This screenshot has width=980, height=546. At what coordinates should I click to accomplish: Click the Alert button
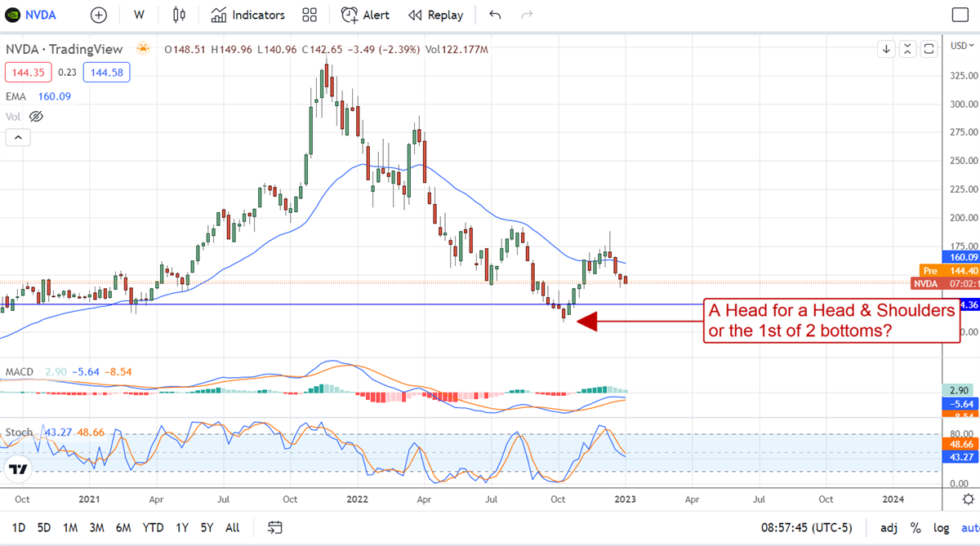pyautogui.click(x=365, y=15)
